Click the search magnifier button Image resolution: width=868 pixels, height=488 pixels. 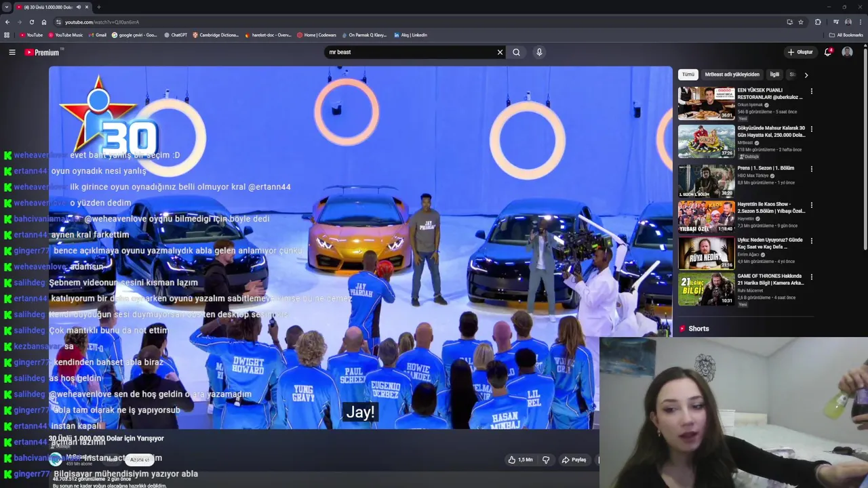pos(517,52)
